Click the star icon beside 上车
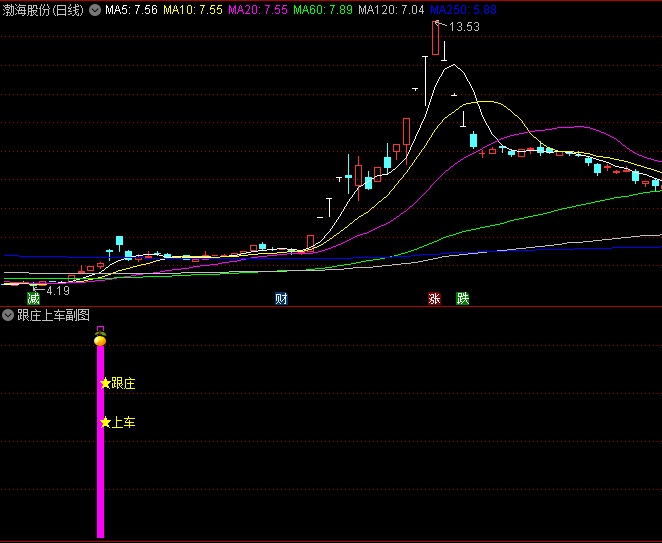This screenshot has height=543, width=662. 105,422
